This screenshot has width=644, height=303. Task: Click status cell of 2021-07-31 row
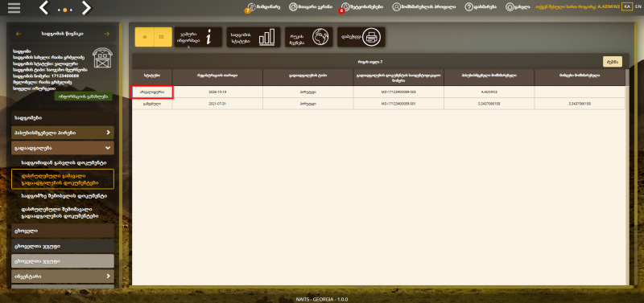pos(152,104)
